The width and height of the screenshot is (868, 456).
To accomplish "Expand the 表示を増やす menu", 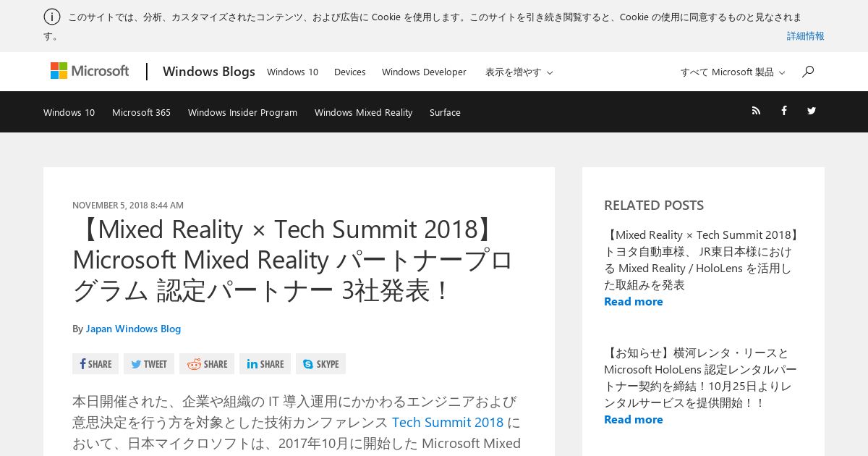I will (519, 72).
